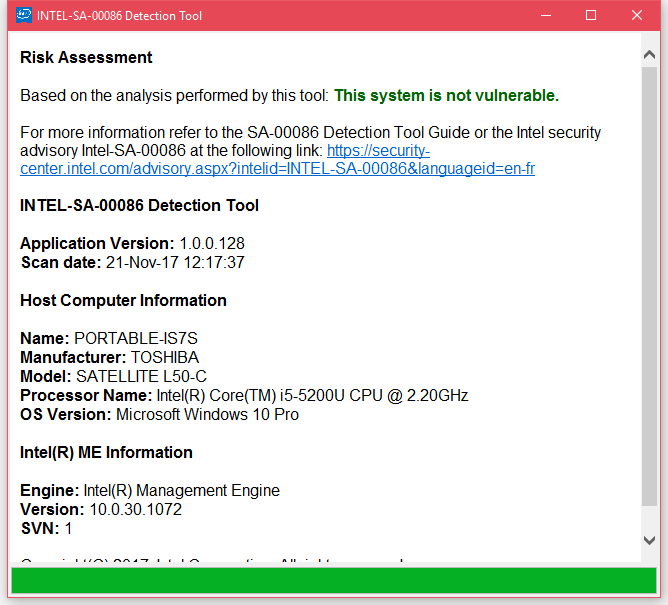Click ME version value 10.0.30.1072
Screen dimensions: 668x605
click(136, 509)
